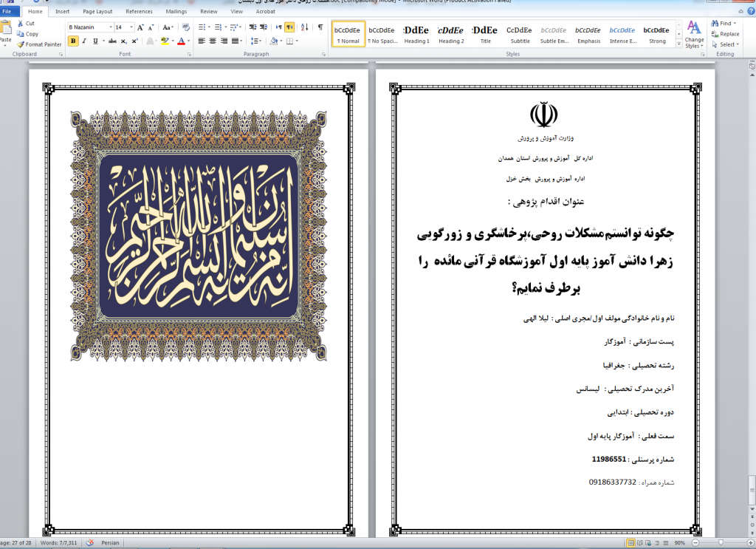Screen dimensions: 756x549
Task: Expand the Numbering list dropdown arrow
Action: [226, 27]
